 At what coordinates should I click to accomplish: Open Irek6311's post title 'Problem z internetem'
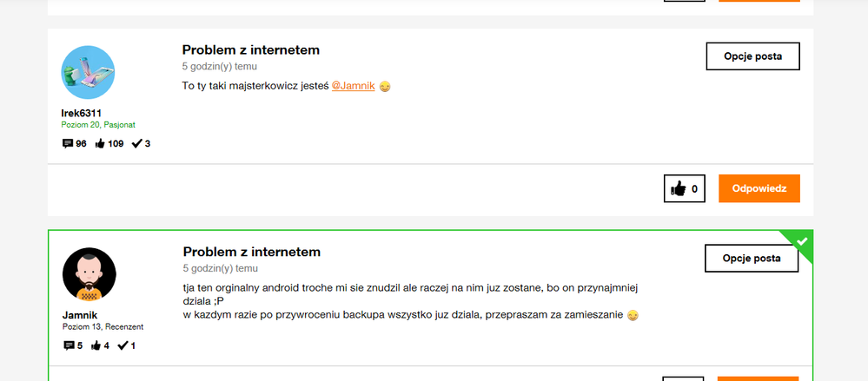click(250, 50)
